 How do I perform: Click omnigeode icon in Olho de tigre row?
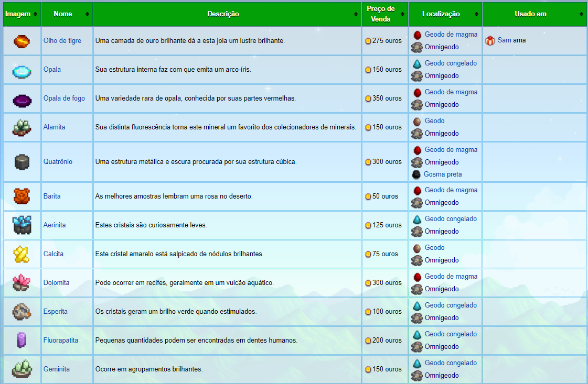pyautogui.click(x=417, y=47)
